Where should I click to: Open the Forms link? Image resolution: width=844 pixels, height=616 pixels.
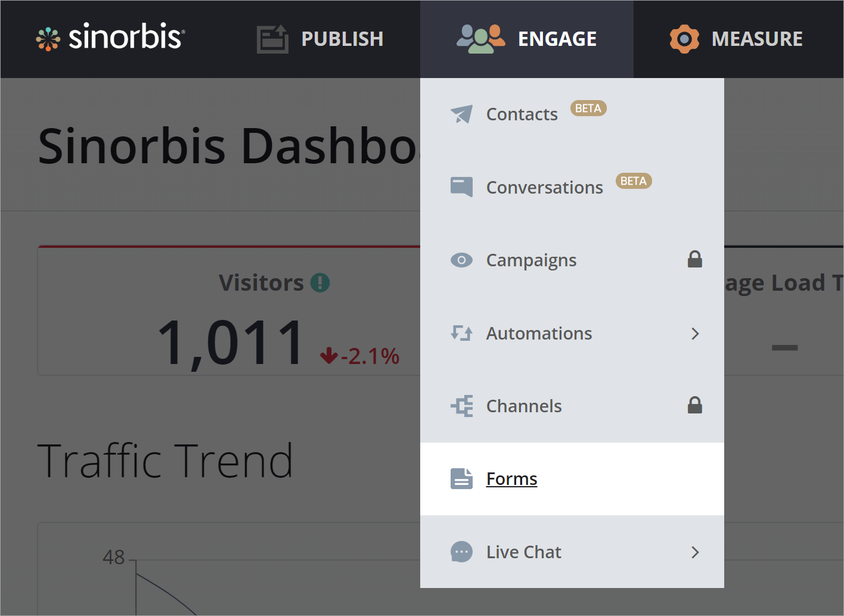(x=511, y=479)
